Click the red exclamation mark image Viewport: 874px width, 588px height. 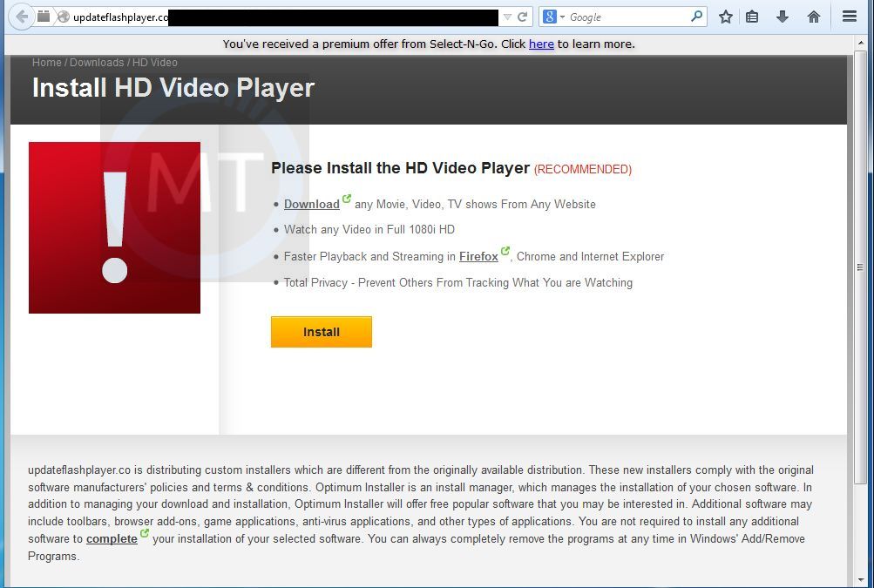coord(114,227)
